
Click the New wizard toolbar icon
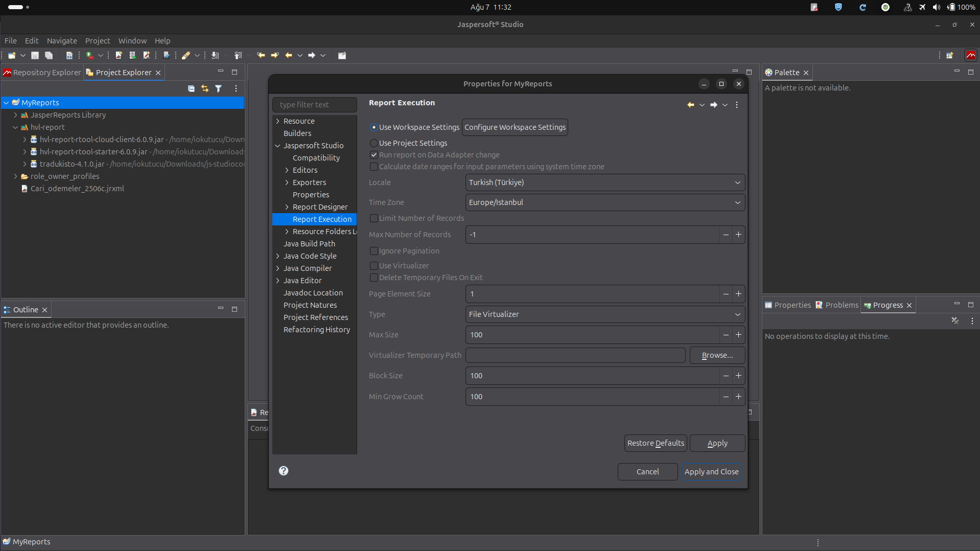tap(12, 55)
